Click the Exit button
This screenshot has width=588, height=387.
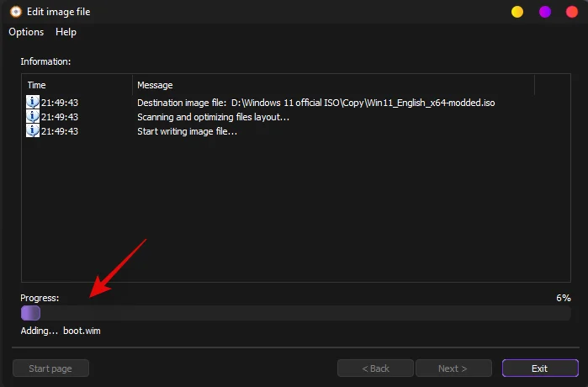pos(539,368)
